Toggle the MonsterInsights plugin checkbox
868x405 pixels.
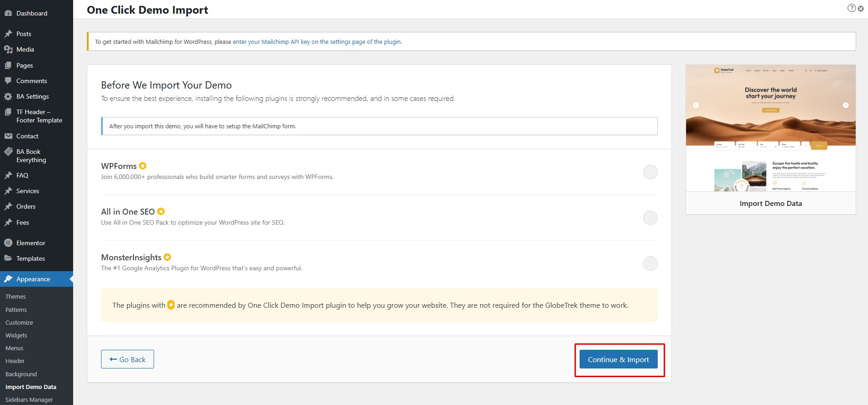tap(650, 263)
